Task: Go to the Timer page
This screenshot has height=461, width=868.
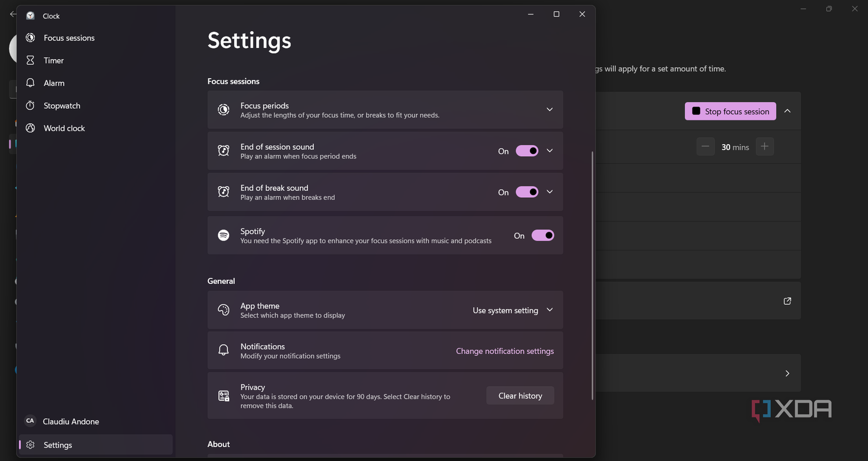Action: click(x=96, y=60)
